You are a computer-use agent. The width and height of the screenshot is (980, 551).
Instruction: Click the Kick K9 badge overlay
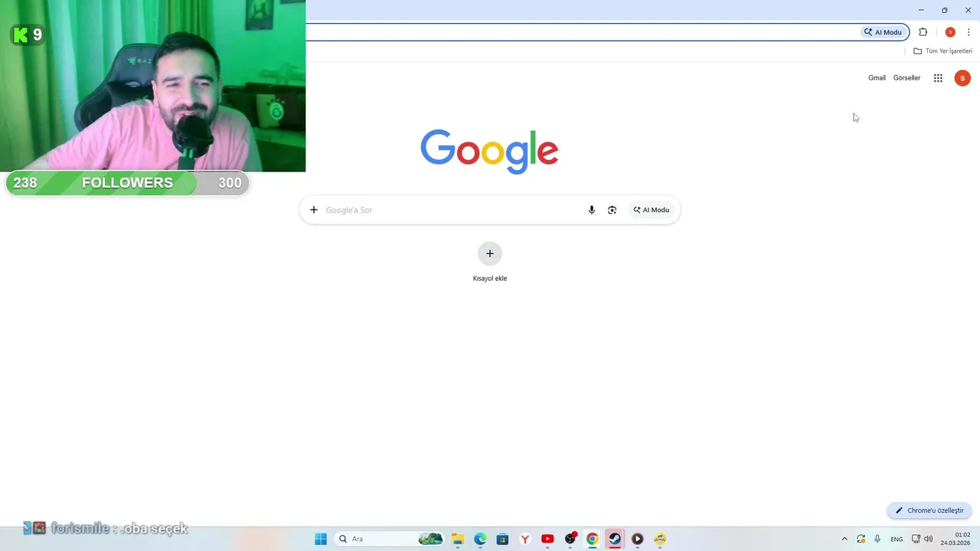tap(28, 34)
